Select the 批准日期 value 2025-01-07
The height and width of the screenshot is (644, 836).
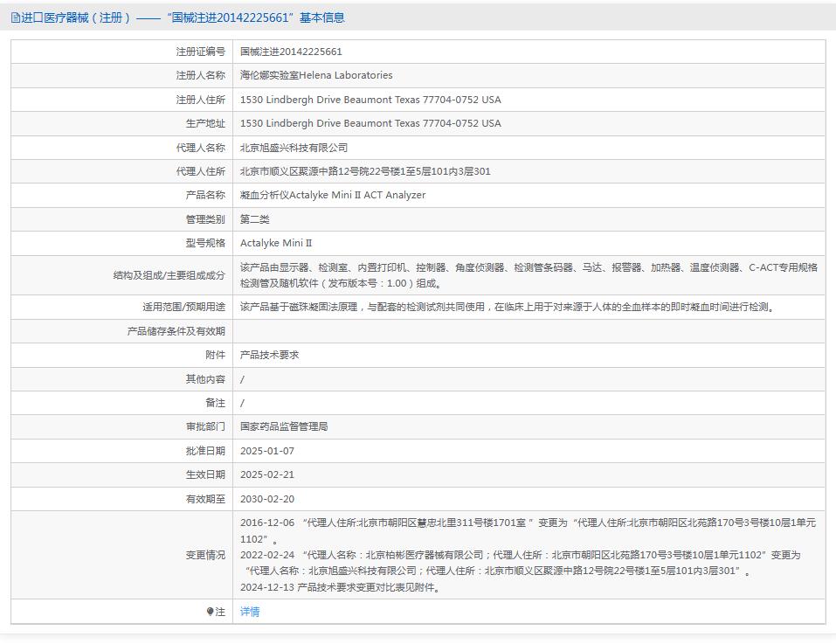pos(268,451)
